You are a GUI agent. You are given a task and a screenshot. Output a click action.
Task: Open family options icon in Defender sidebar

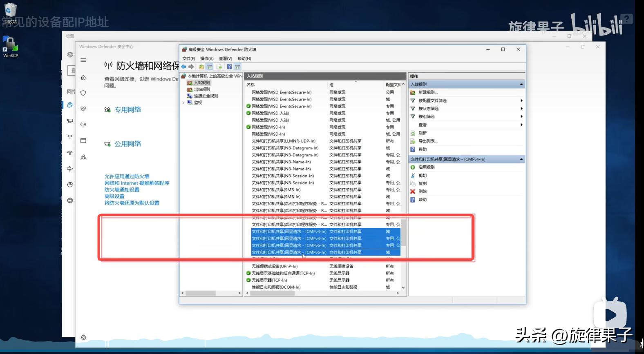coord(83,157)
